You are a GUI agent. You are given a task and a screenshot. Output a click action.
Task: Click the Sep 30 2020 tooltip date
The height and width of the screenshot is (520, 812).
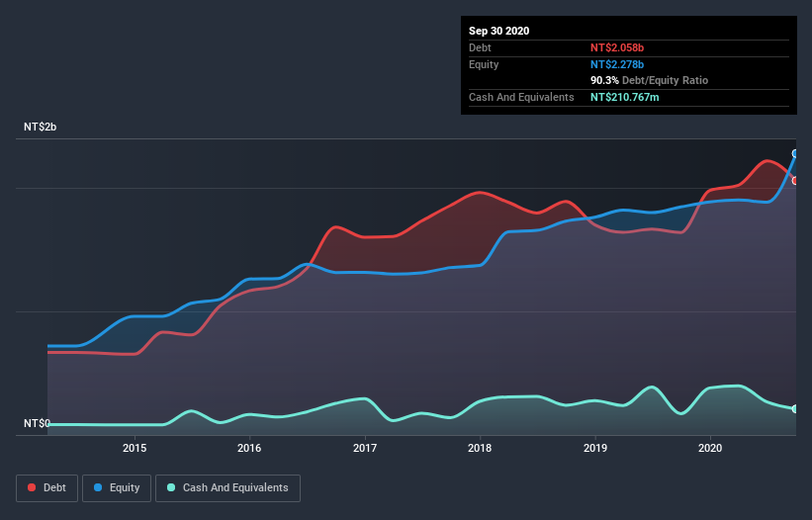tap(498, 31)
